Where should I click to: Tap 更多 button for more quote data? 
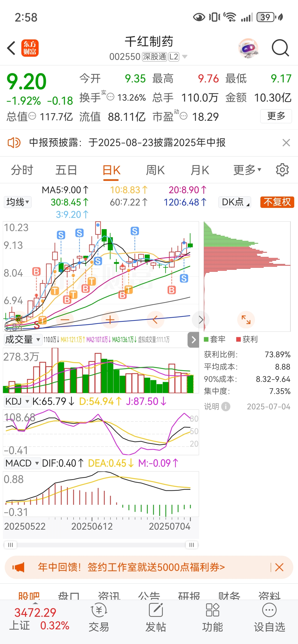[276, 116]
